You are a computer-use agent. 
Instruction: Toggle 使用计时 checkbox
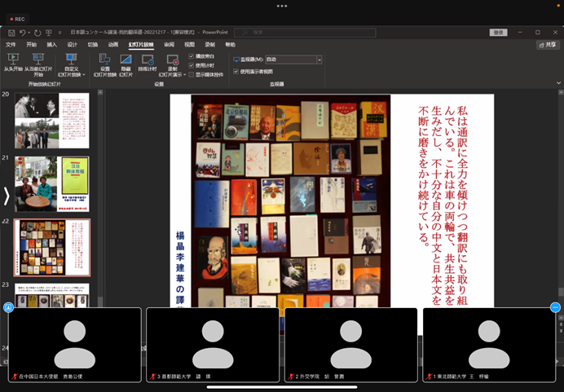click(192, 64)
